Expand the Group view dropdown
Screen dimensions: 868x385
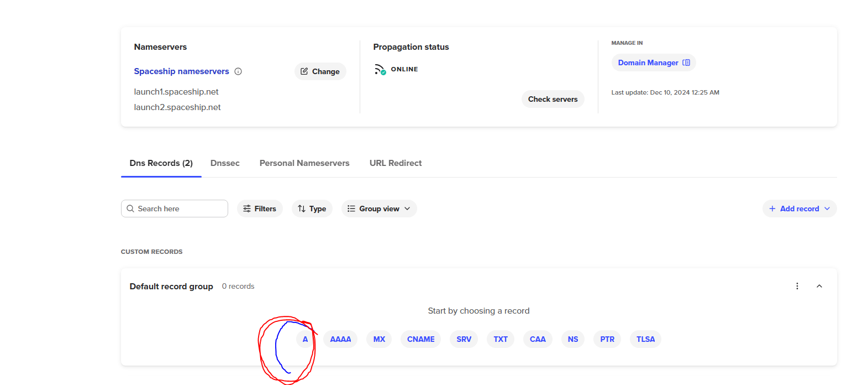click(379, 209)
